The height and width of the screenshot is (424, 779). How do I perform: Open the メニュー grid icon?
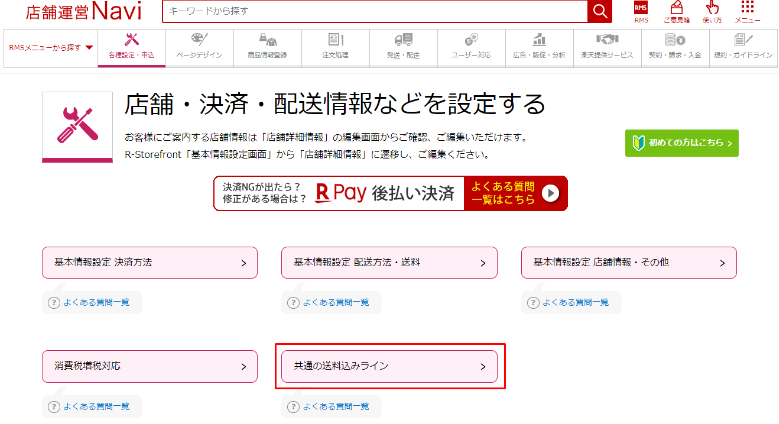[747, 12]
